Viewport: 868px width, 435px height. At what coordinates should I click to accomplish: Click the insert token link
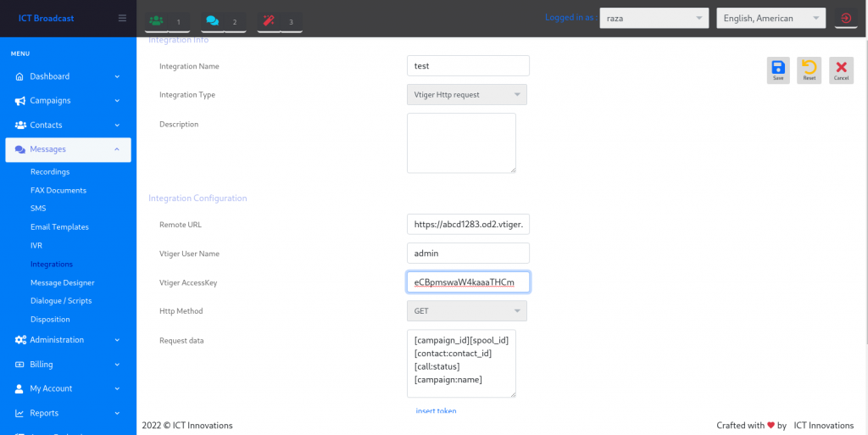pyautogui.click(x=436, y=411)
